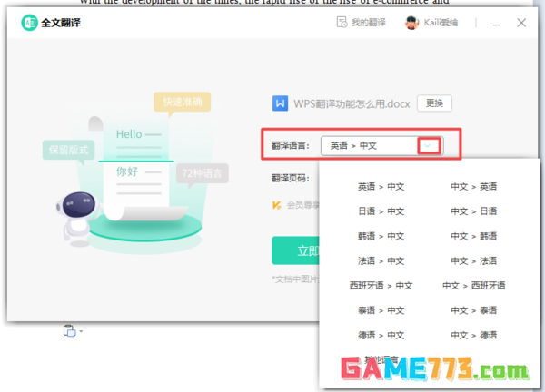Select 中文 > 西班牙语 option
Image resolution: width=545 pixels, height=392 pixels.
[x=474, y=286]
